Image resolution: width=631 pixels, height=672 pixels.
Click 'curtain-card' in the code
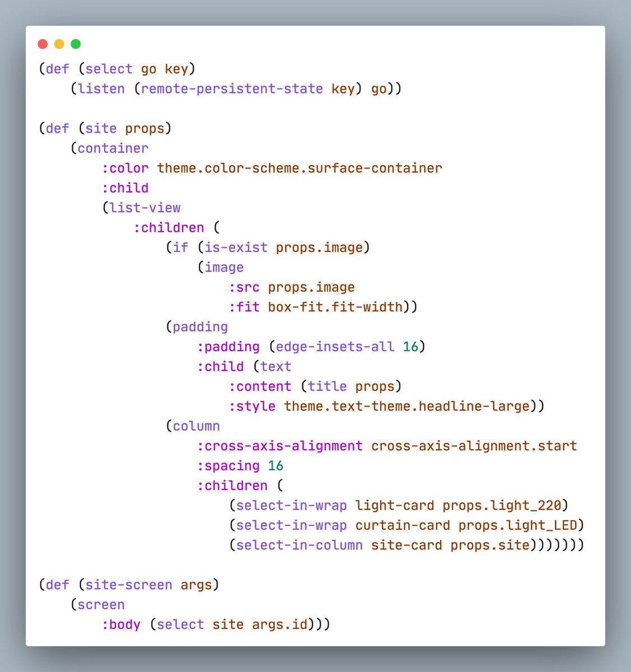click(x=403, y=525)
